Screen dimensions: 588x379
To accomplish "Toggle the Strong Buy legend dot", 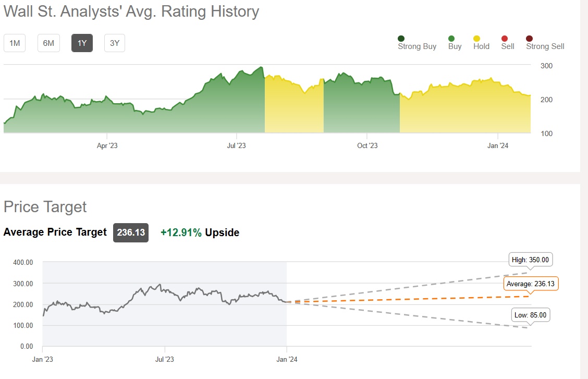I will point(401,39).
